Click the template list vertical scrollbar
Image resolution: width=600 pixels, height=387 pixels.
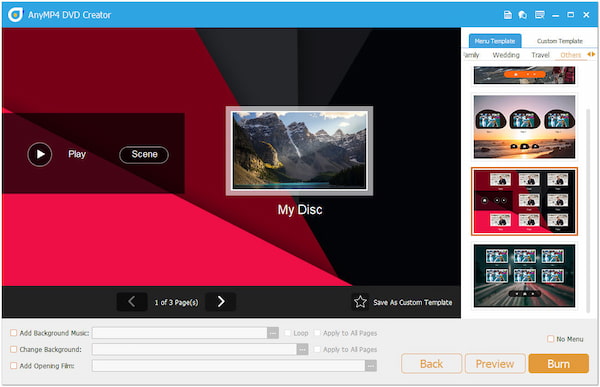tap(588, 211)
